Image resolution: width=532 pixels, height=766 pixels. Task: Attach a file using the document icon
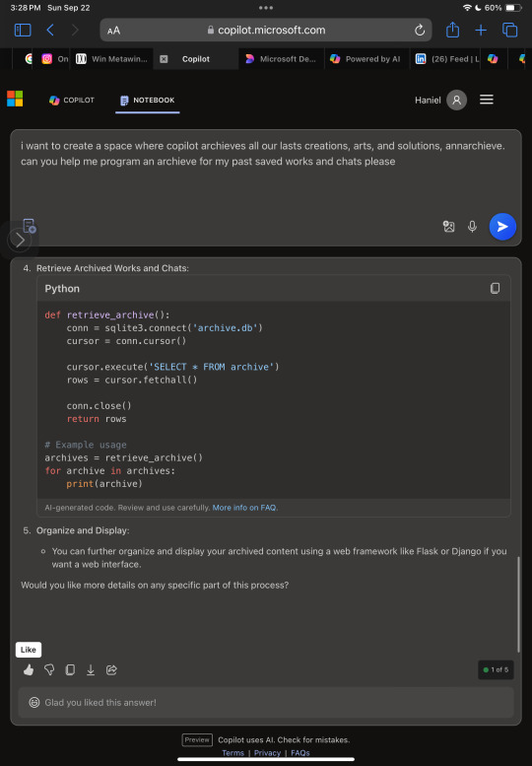coord(30,226)
